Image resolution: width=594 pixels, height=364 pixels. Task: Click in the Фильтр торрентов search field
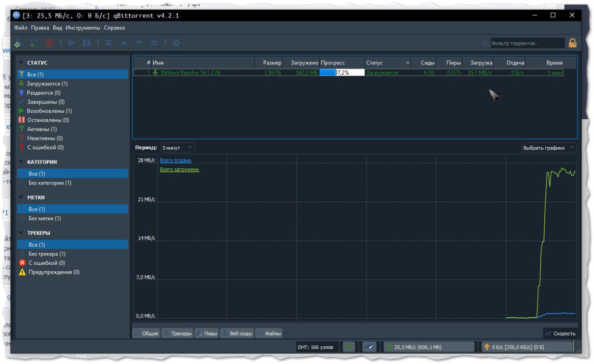click(x=527, y=43)
